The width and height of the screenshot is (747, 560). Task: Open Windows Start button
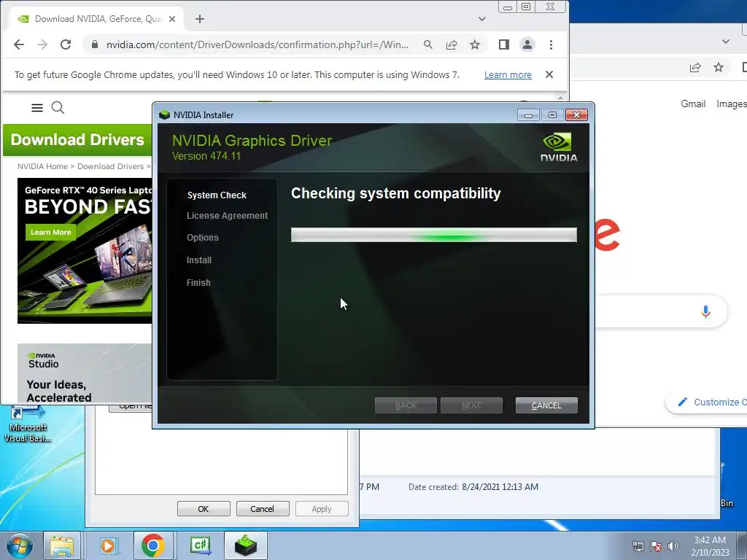19,545
